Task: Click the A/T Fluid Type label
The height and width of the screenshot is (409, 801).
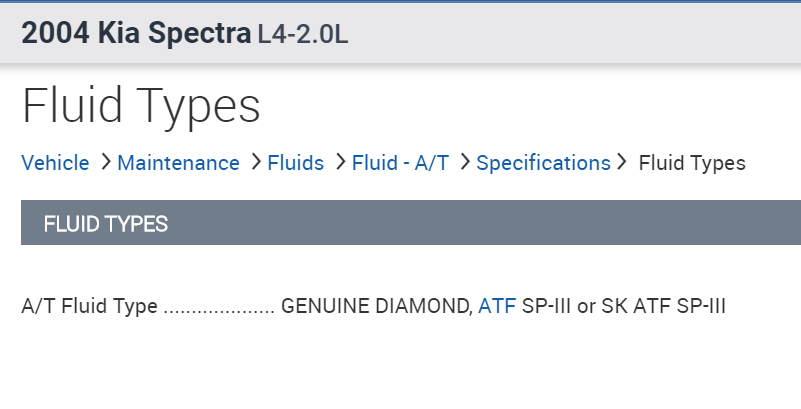Action: tap(89, 306)
